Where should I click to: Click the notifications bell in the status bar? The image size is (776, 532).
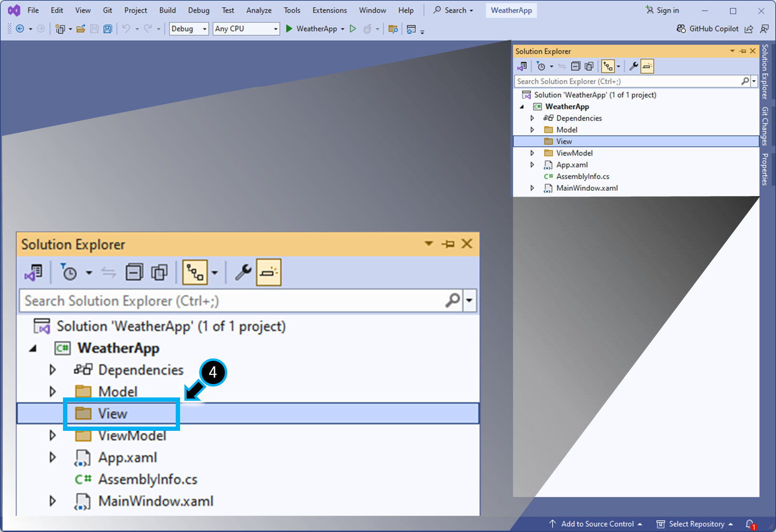point(750,524)
